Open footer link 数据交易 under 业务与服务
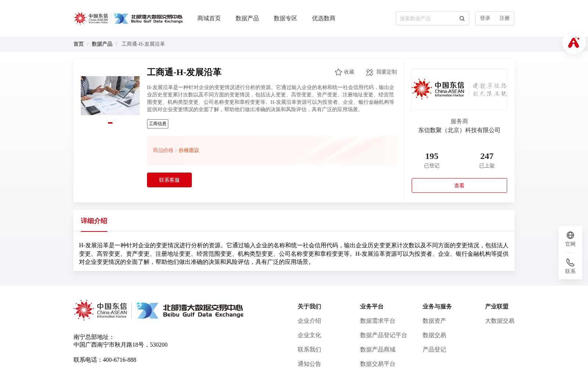 tap(434, 335)
